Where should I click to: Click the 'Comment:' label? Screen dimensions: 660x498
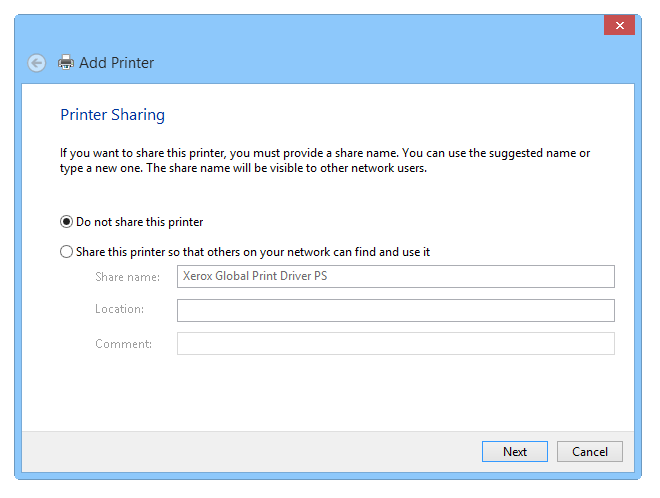click(x=123, y=344)
